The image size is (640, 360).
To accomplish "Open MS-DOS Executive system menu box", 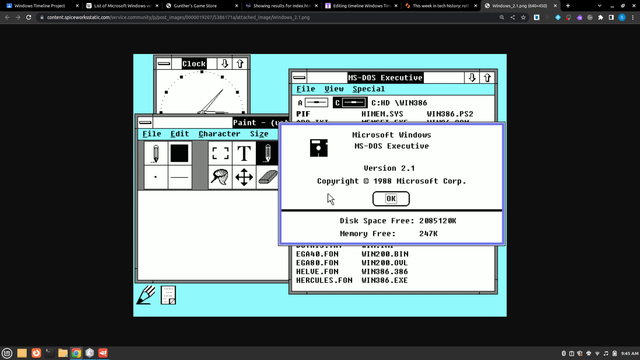I will 299,78.
